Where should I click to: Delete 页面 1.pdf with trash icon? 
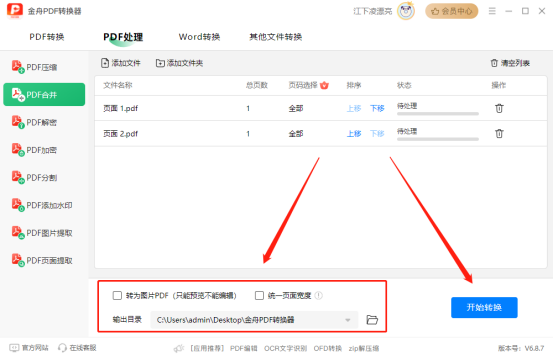(499, 108)
